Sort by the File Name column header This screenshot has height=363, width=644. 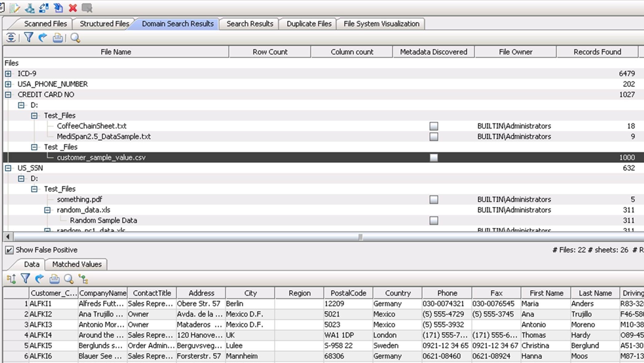point(116,52)
